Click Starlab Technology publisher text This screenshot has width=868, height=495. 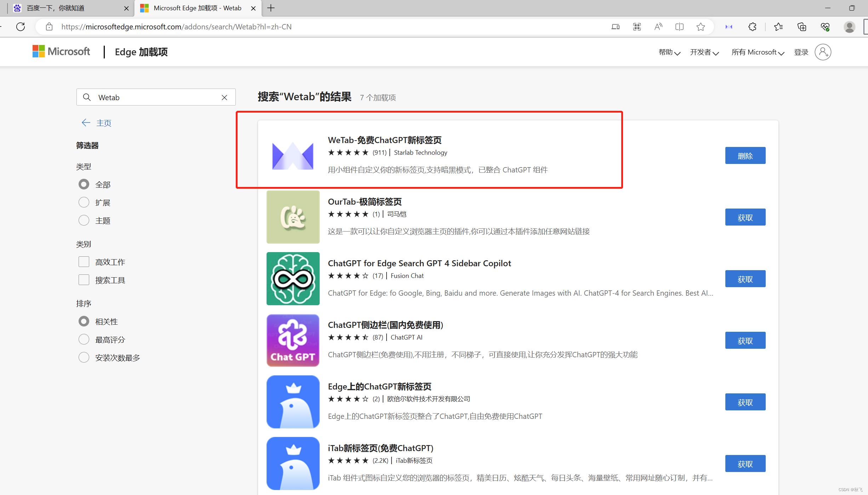tap(421, 153)
